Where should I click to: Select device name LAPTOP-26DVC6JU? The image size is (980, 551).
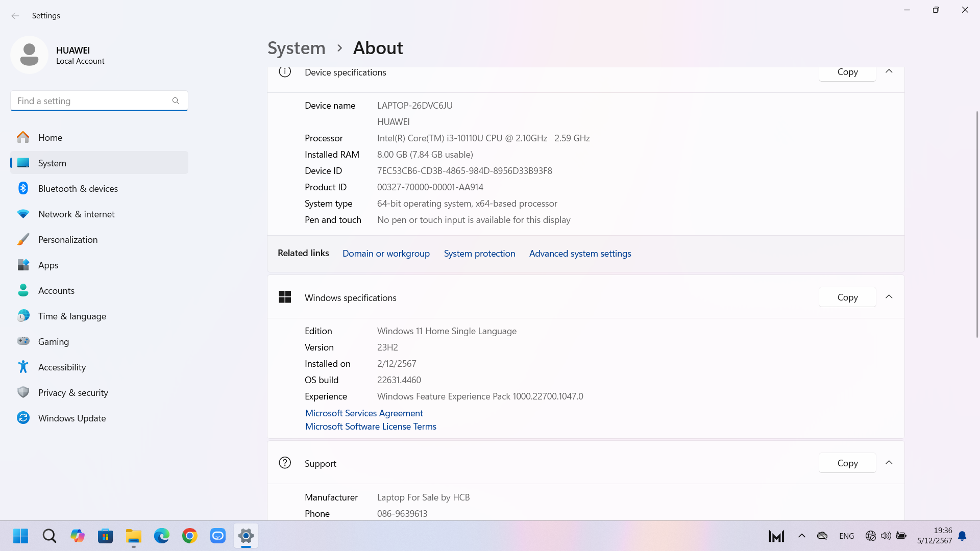[414, 106]
